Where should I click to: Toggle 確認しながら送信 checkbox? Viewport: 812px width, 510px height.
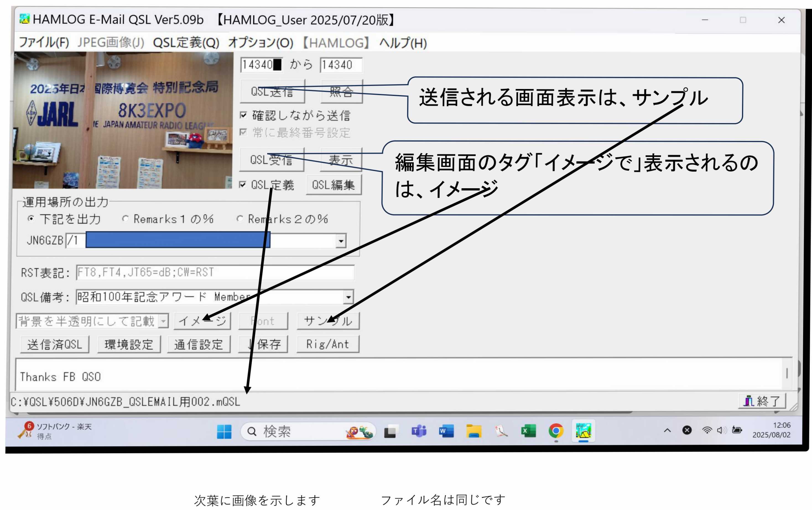pos(243,115)
